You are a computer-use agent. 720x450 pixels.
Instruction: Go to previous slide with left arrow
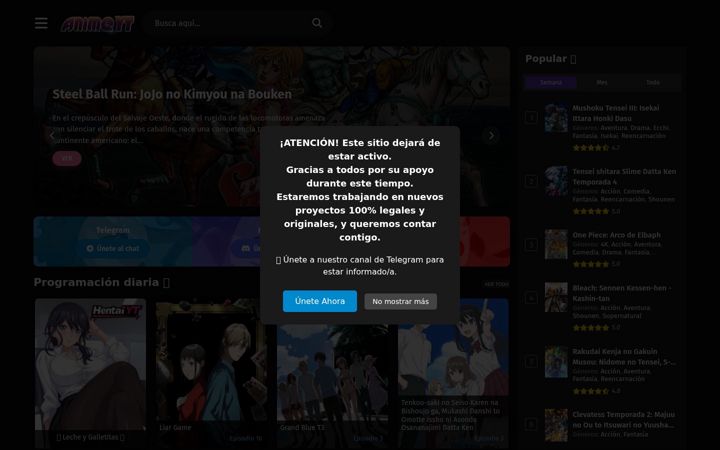point(51,135)
